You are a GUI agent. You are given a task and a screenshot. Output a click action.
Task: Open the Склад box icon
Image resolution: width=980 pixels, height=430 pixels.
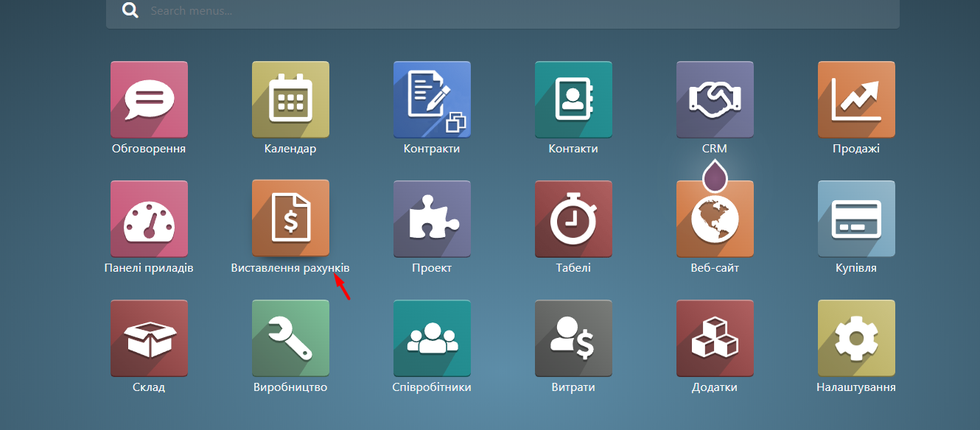pos(149,338)
